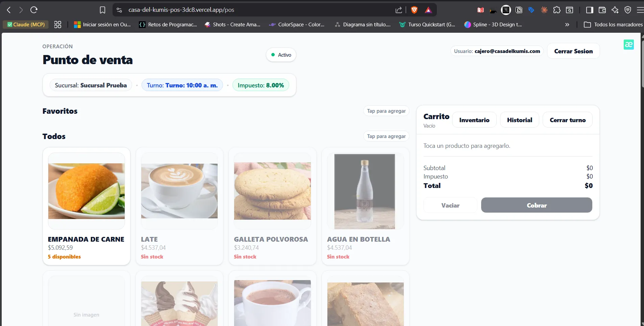Toggle the browser sidebar panel icon
Screen dimensions: 644x326
click(590, 10)
